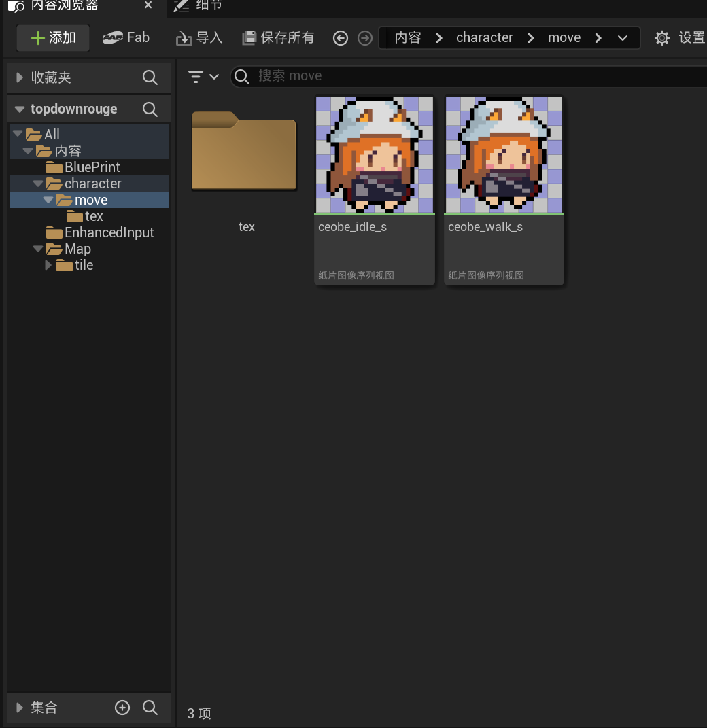Collapse the Map folder arrow
The image size is (707, 728).
coord(38,248)
